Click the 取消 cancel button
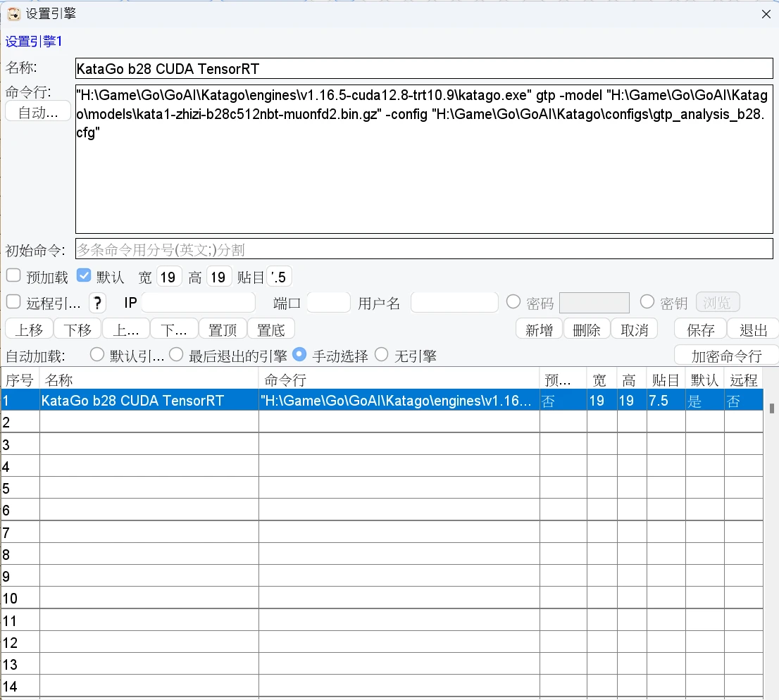This screenshot has width=779, height=700. pyautogui.click(x=635, y=330)
